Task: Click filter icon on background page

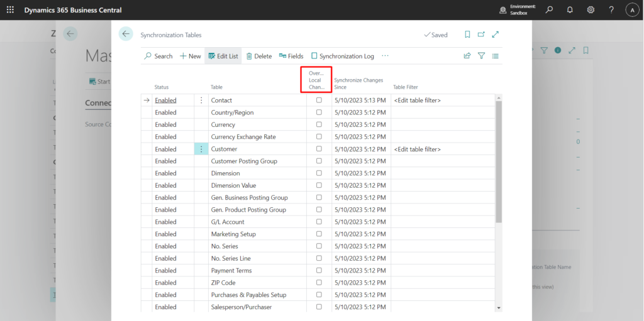Action: point(544,50)
